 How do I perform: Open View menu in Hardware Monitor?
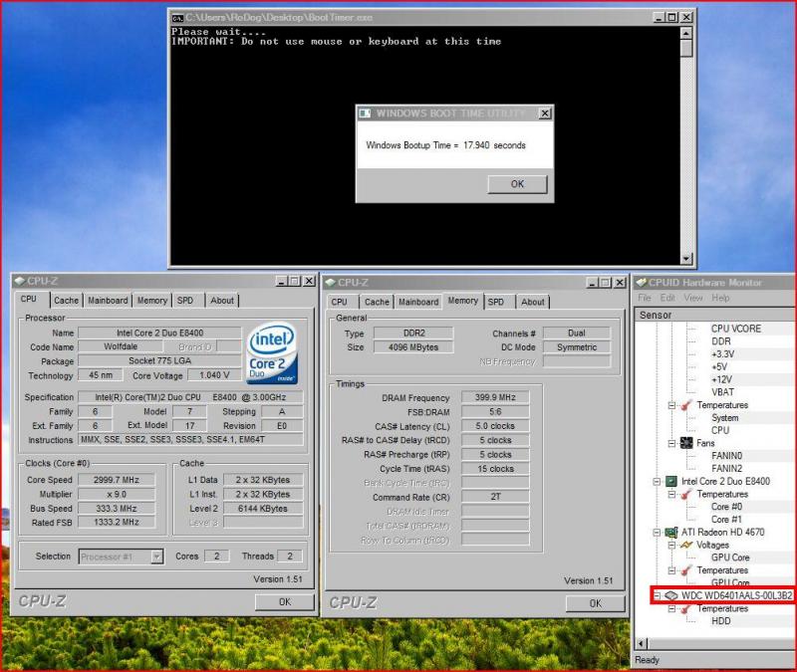(x=692, y=298)
